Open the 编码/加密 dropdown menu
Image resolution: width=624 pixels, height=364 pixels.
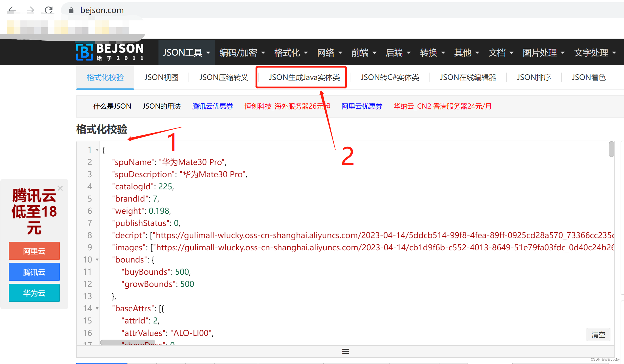click(x=242, y=52)
